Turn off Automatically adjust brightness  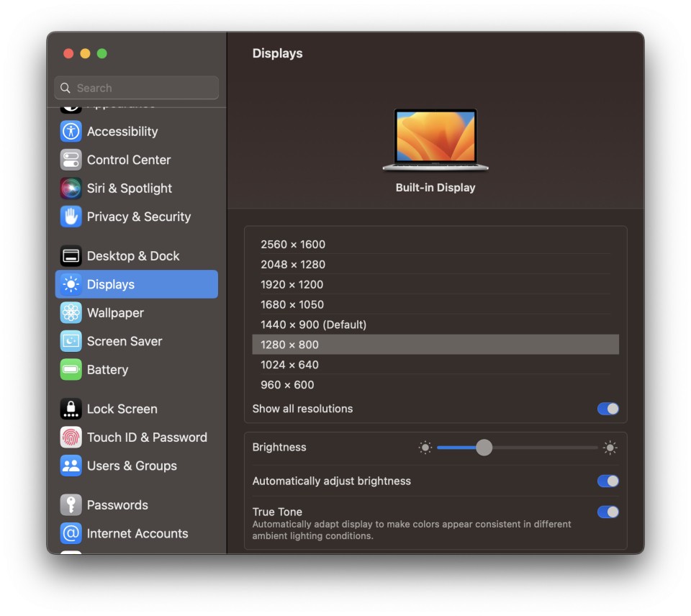pyautogui.click(x=608, y=481)
